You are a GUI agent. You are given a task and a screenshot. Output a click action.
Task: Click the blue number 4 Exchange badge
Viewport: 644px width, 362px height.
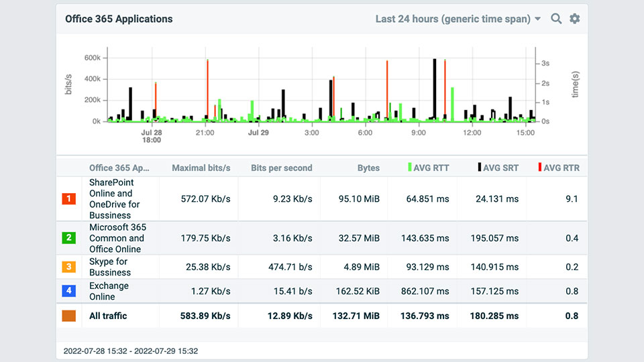[x=68, y=291]
